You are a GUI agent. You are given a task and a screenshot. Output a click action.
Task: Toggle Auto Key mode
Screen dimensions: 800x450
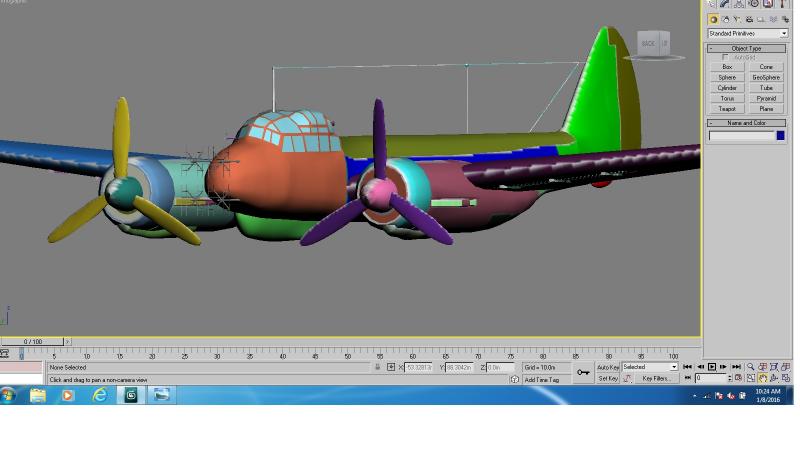(x=608, y=367)
